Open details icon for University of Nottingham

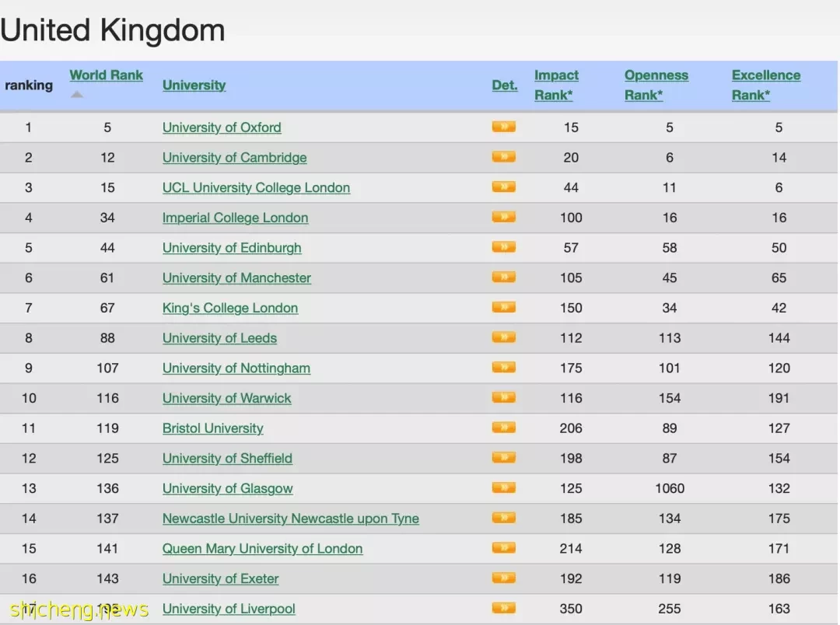(x=503, y=367)
